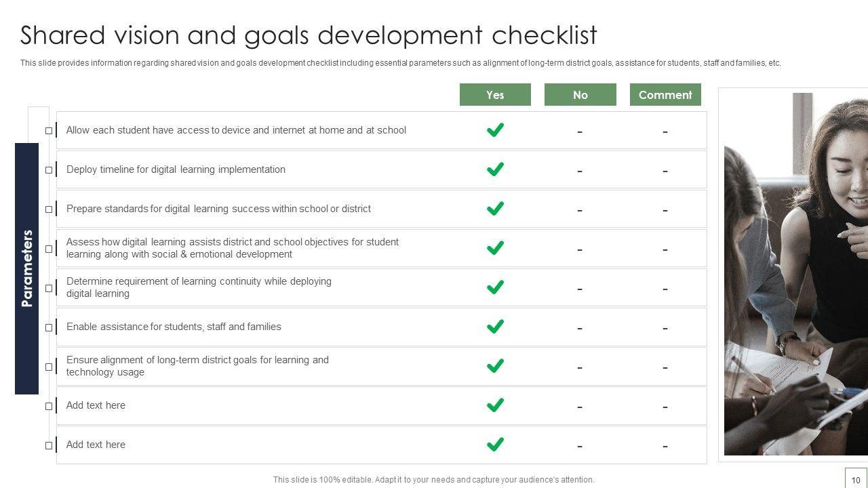The width and height of the screenshot is (868, 488).
Task: Click the checkmark for 'Assess how digital learning' row
Action: pos(495,247)
